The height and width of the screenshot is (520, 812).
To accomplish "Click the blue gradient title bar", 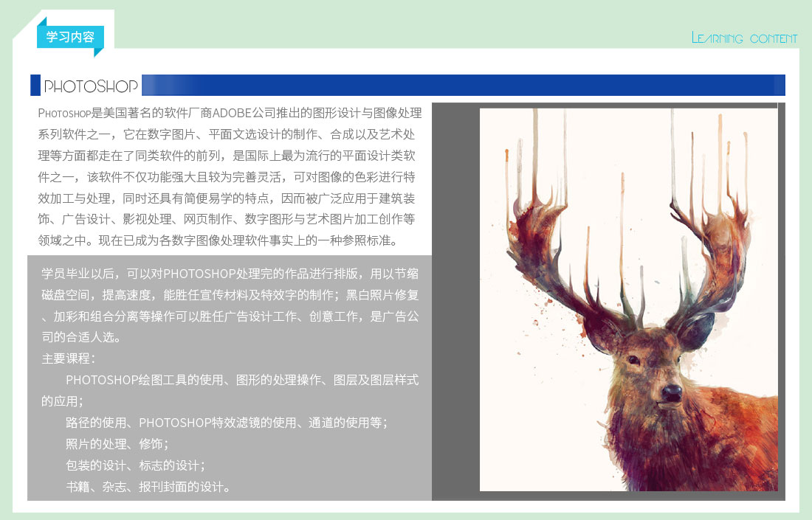I will 463,85.
